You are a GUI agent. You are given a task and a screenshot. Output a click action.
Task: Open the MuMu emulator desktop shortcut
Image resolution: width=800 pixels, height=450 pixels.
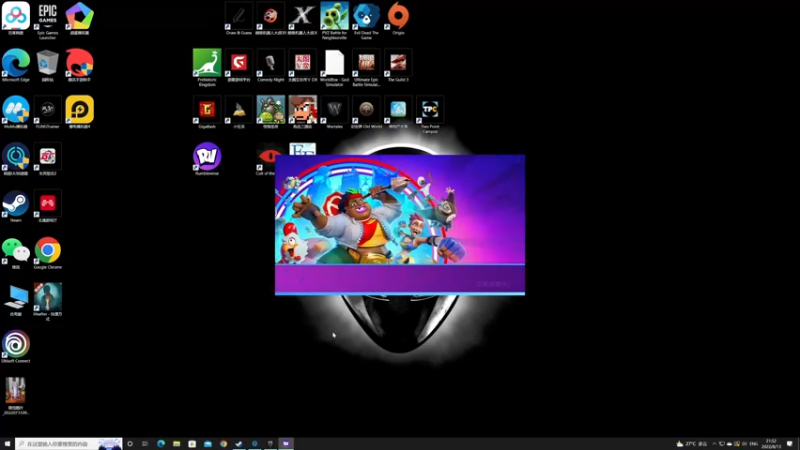click(16, 112)
